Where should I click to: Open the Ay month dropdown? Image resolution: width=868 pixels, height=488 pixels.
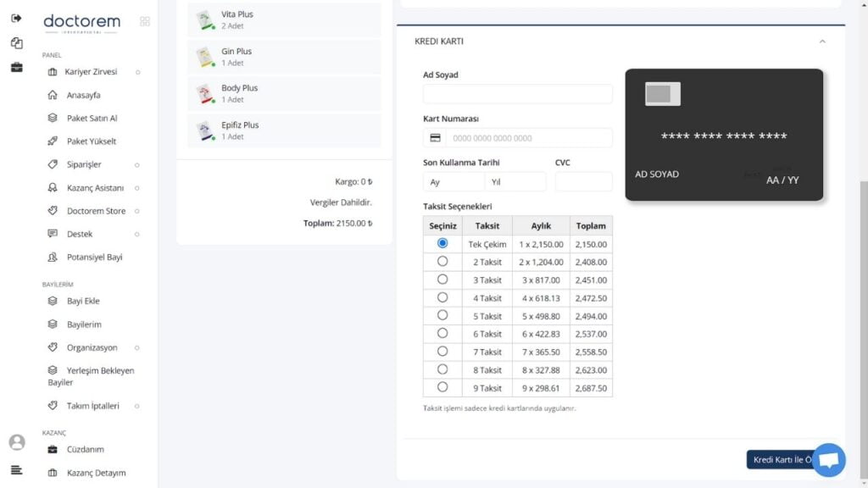pos(454,182)
